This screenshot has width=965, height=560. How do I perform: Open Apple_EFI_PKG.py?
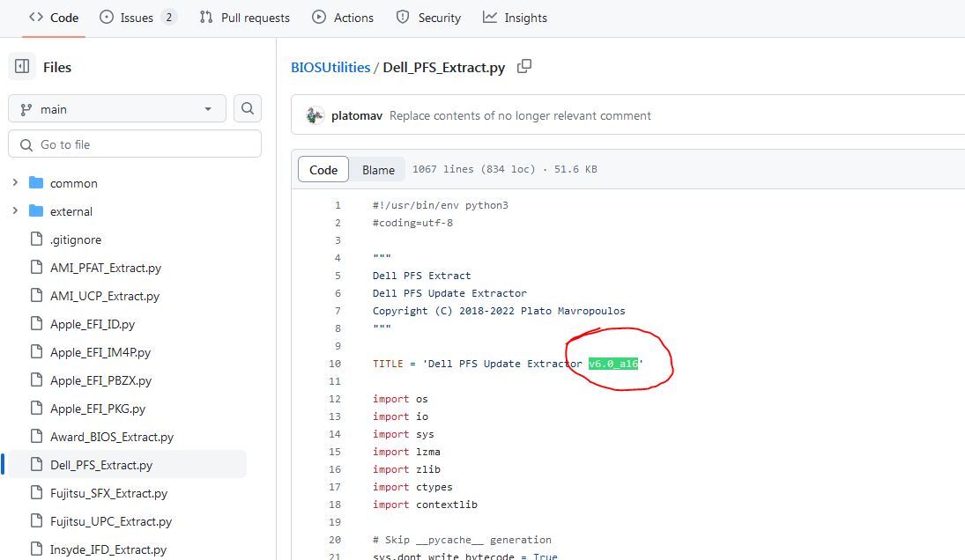[98, 409]
